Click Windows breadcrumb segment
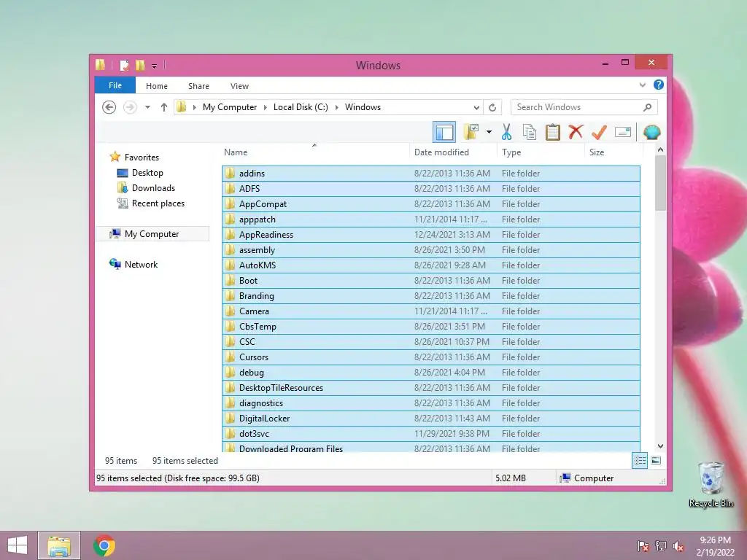The width and height of the screenshot is (747, 560). click(x=363, y=107)
